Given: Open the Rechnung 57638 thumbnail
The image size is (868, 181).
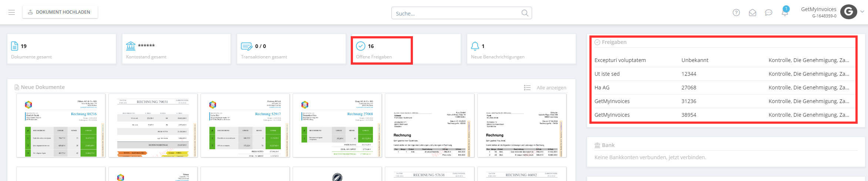Looking at the screenshot, I should [x=430, y=174].
